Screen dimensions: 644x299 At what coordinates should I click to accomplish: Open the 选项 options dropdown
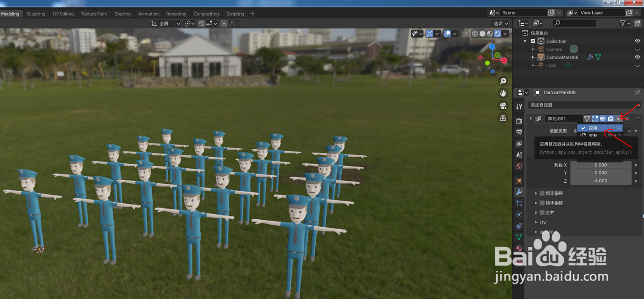pos(501,23)
